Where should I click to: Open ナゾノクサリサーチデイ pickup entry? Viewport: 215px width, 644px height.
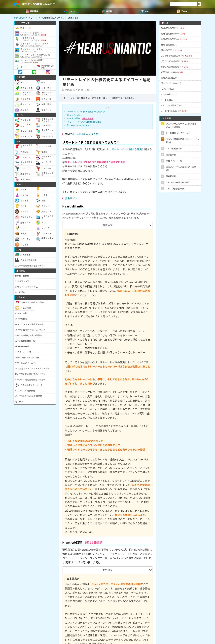coord(34,50)
